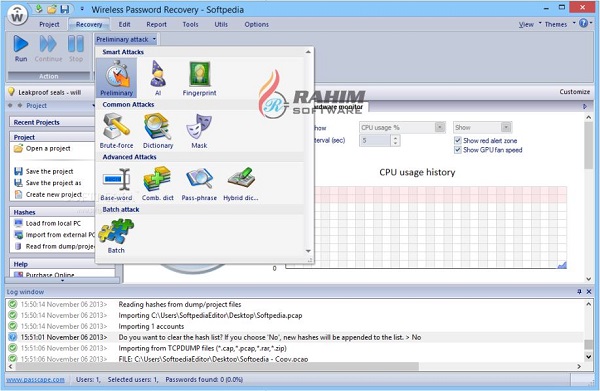
Task: Click the Recent Projects header
Action: [53, 122]
